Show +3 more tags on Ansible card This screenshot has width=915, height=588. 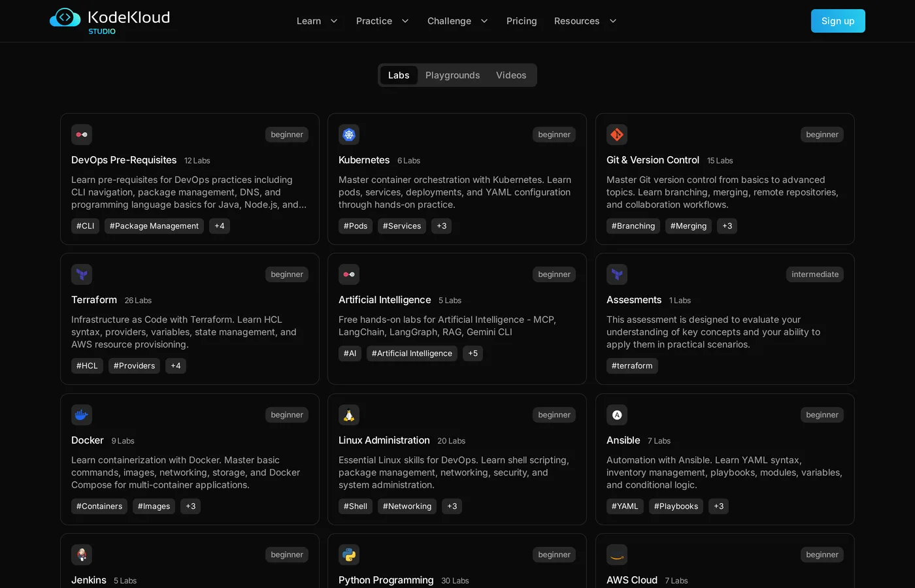(x=719, y=506)
